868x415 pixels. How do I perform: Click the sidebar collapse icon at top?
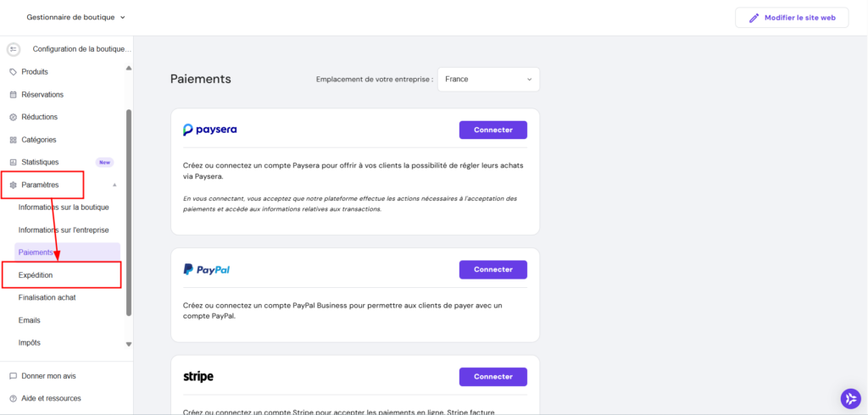(14, 49)
